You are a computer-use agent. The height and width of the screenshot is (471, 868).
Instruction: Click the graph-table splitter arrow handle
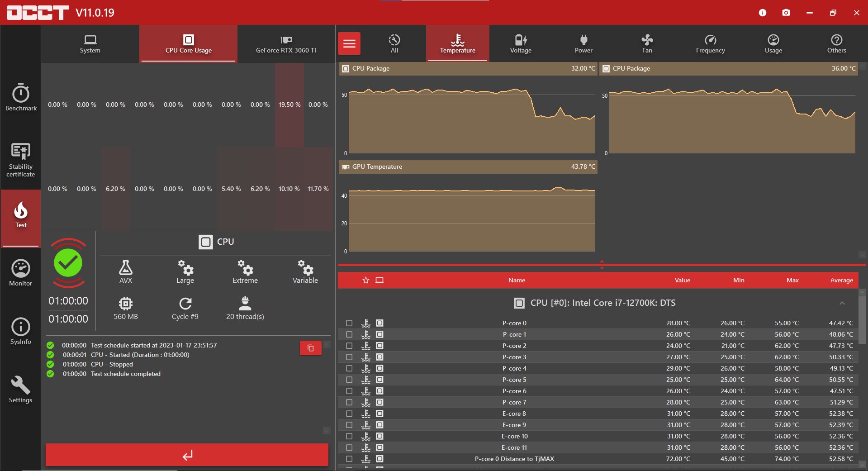click(x=602, y=265)
